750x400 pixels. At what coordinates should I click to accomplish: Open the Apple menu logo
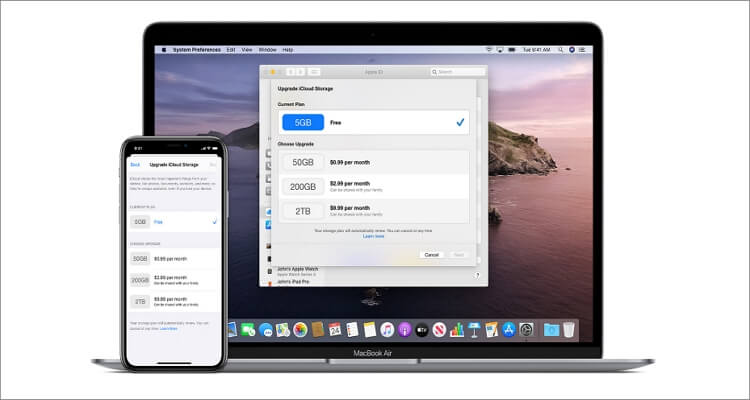tap(165, 50)
